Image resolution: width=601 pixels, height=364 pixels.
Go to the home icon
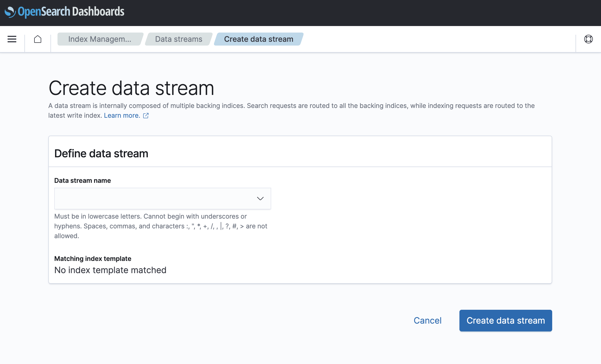pyautogui.click(x=38, y=39)
